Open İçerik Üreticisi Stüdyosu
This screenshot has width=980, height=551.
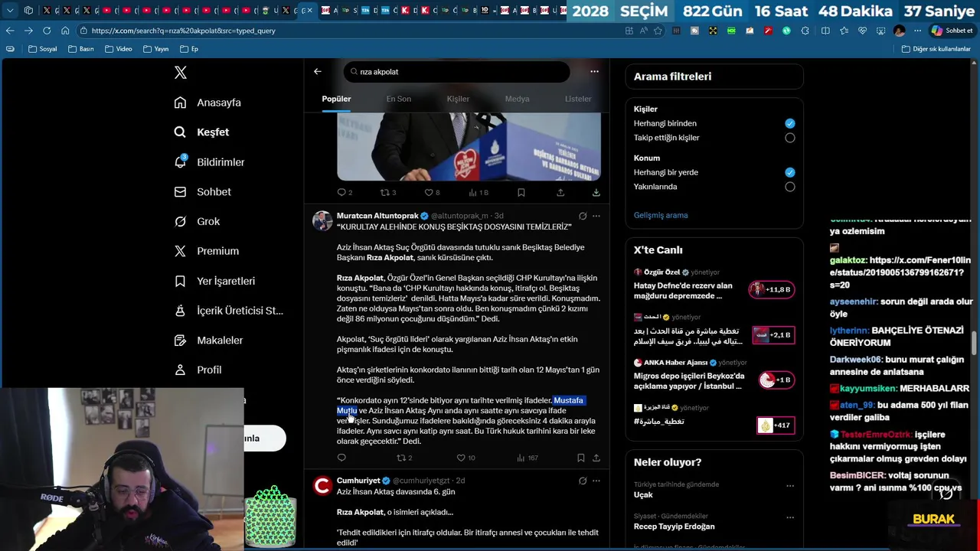point(228,311)
